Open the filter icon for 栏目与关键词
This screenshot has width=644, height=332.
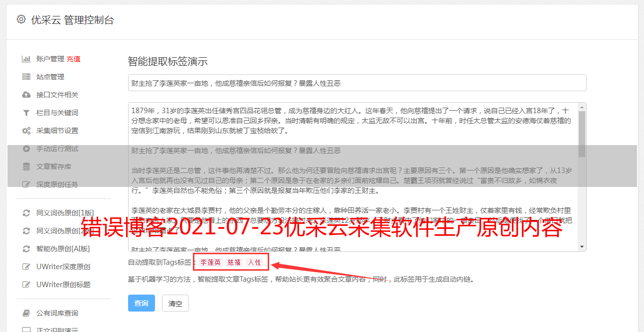[26, 113]
